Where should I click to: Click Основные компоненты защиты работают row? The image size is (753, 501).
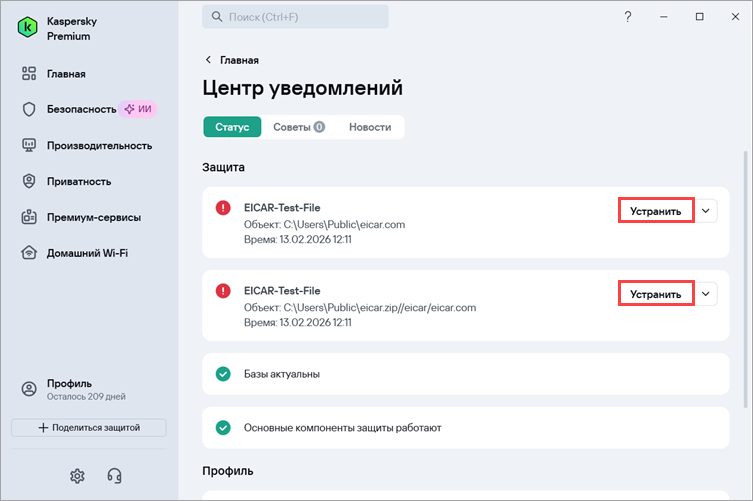465,428
